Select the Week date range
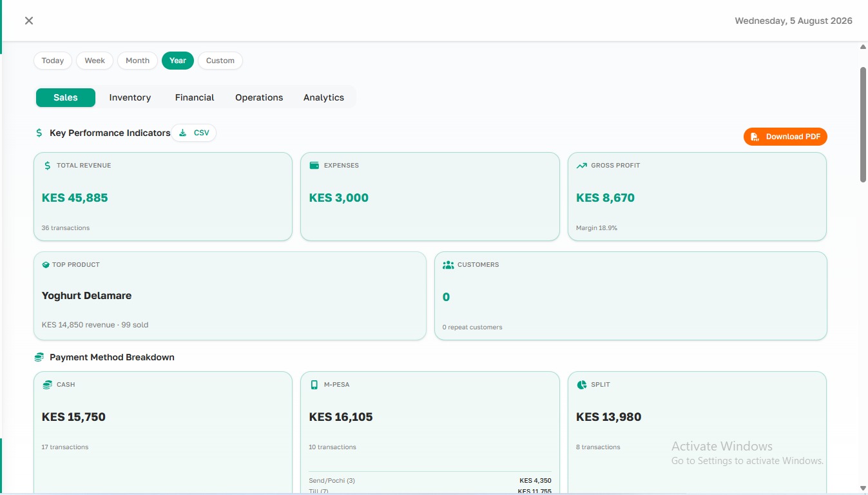This screenshot has width=868, height=495. pyautogui.click(x=95, y=61)
